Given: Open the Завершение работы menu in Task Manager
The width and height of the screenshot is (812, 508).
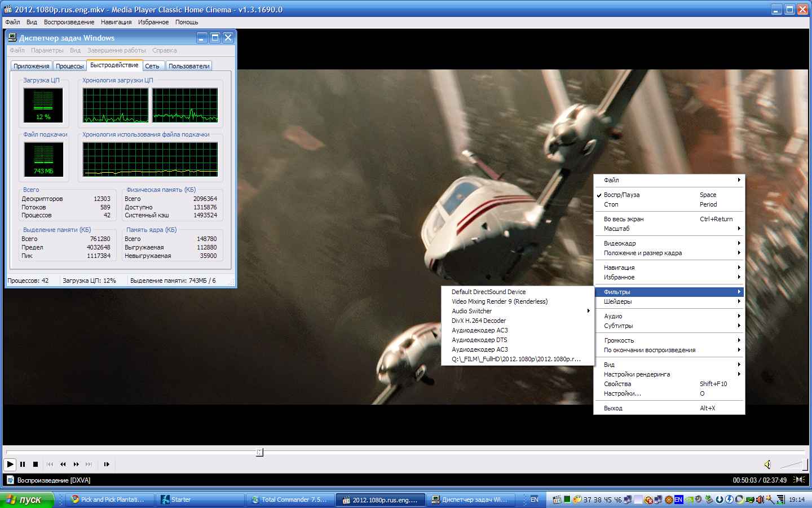Looking at the screenshot, I should (x=117, y=50).
